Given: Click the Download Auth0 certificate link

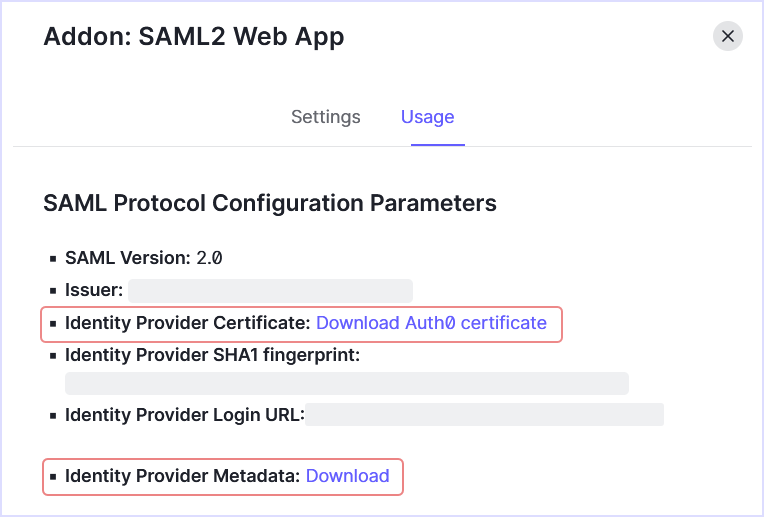Looking at the screenshot, I should tap(431, 323).
